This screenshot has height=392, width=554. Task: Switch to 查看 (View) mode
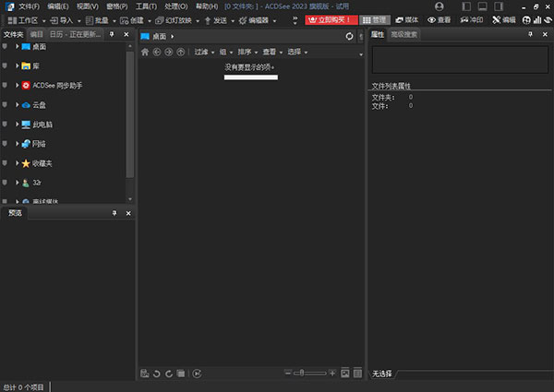click(x=440, y=20)
